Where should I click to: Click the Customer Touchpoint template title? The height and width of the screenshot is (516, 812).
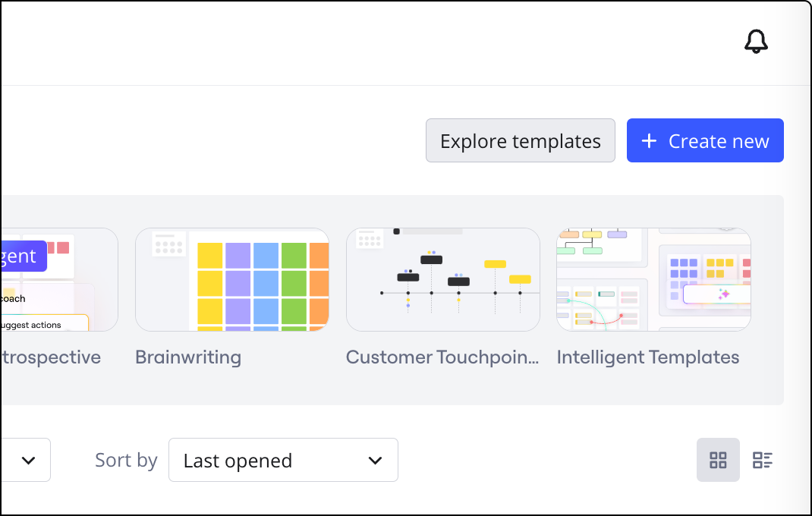tap(442, 357)
